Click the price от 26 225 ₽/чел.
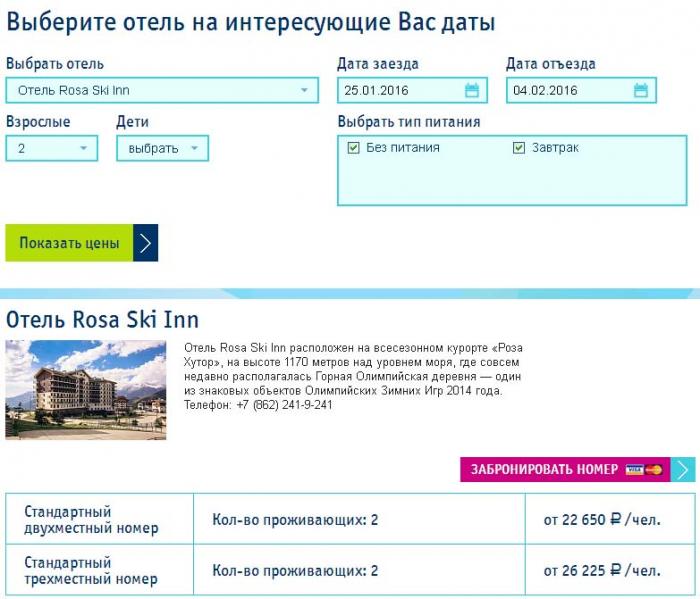The width and height of the screenshot is (700, 599). point(602,570)
